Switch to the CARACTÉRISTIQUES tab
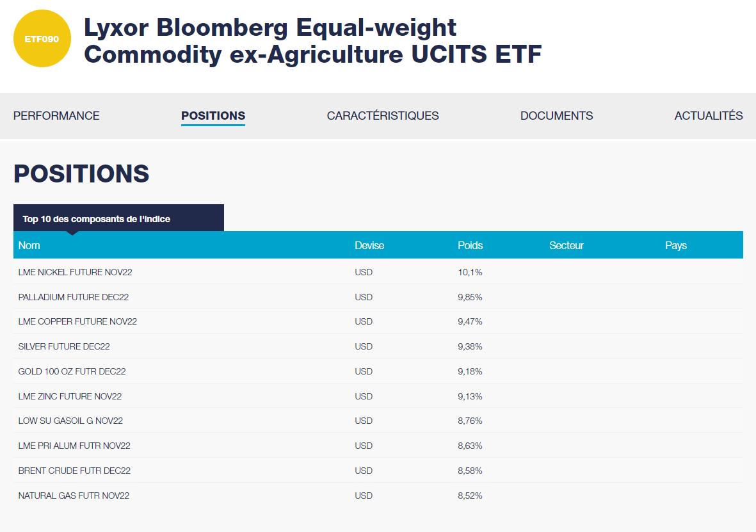Viewport: 756px width, 532px height. click(x=383, y=116)
